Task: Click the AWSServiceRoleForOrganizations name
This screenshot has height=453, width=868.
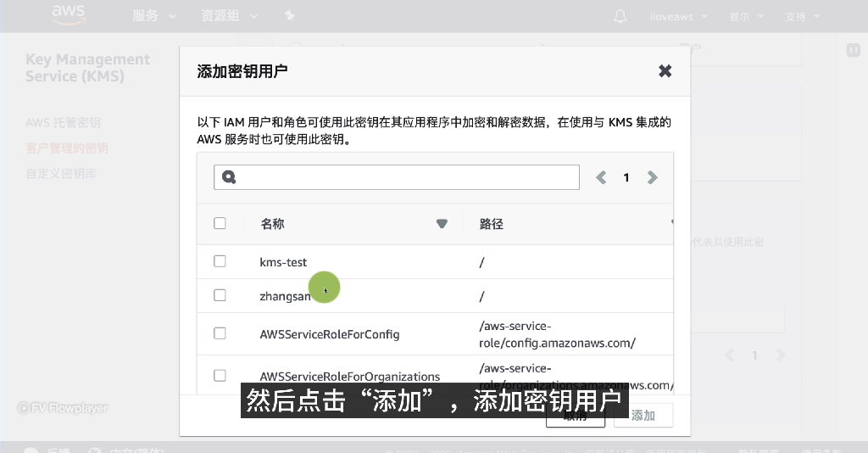Action: coord(350,377)
